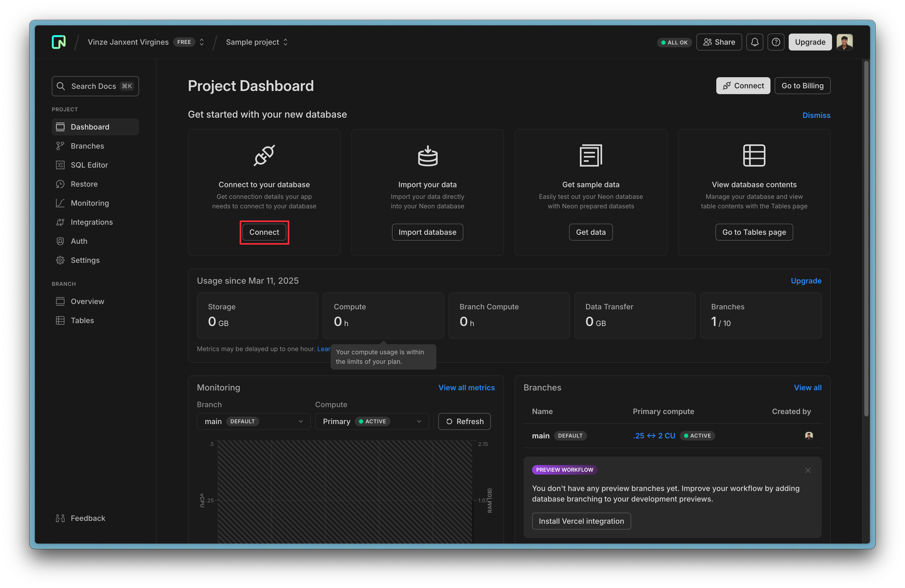Click the Neon logo icon
Viewport: 905px width, 588px height.
59,42
